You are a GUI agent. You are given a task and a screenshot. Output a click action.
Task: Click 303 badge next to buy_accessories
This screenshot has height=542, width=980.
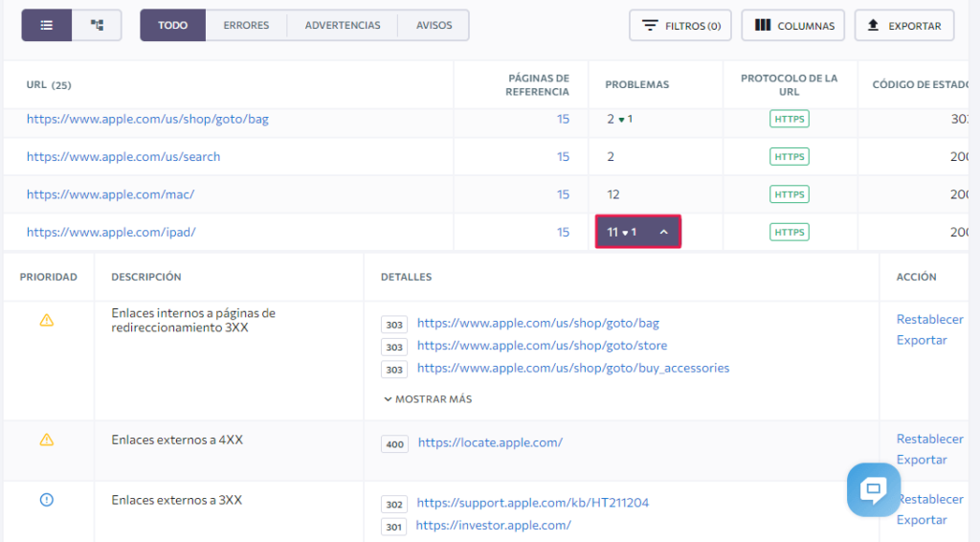[393, 370]
